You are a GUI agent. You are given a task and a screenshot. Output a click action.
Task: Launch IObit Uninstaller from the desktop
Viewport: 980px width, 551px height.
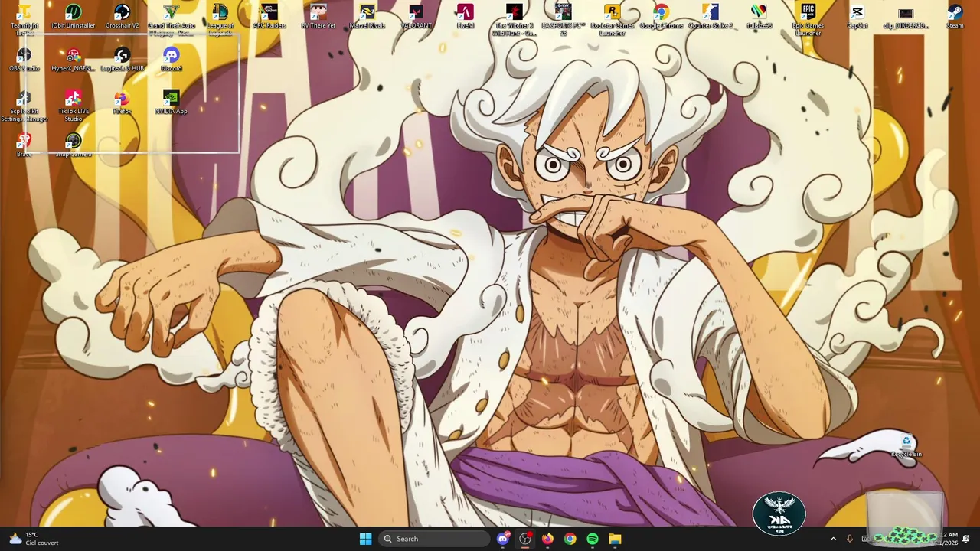tap(73, 17)
